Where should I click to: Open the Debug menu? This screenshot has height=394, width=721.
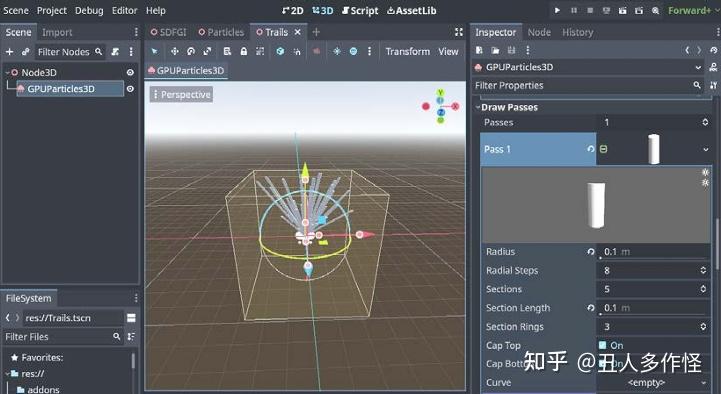[x=89, y=10]
